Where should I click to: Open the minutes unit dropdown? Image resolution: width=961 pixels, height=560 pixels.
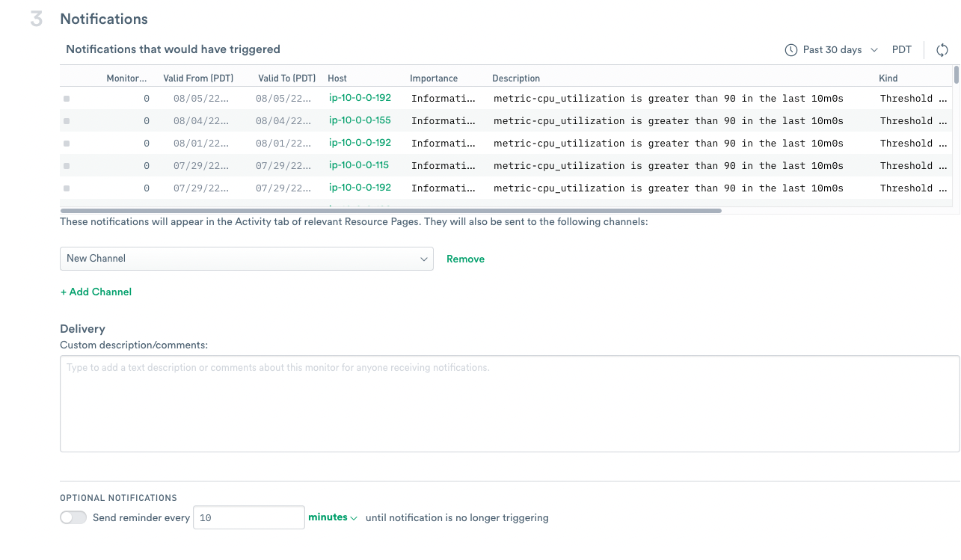click(333, 517)
